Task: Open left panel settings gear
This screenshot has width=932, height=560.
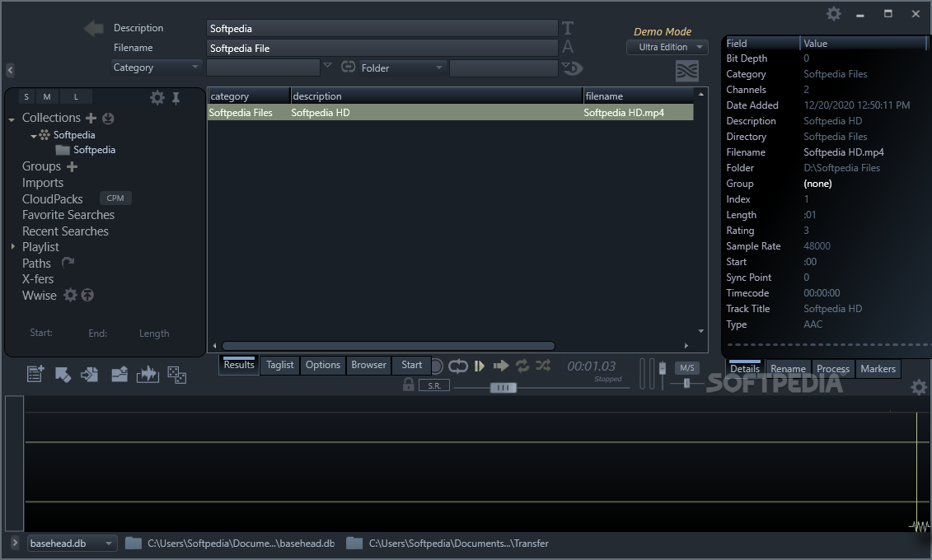Action: (x=157, y=97)
